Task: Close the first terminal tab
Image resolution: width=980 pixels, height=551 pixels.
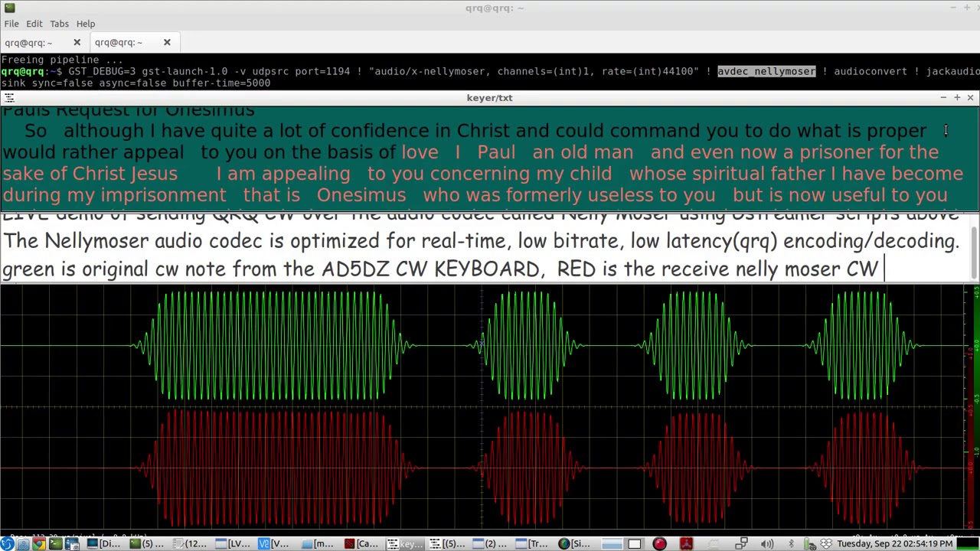Action: pyautogui.click(x=77, y=43)
